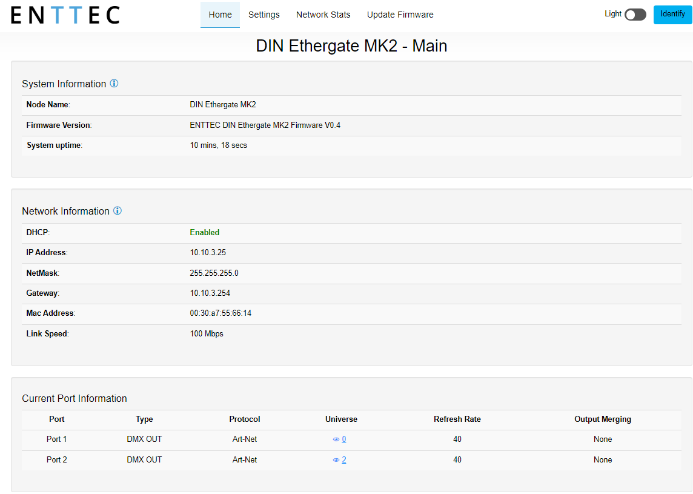Click the Mac Address label
The width and height of the screenshot is (693, 494).
tap(51, 313)
